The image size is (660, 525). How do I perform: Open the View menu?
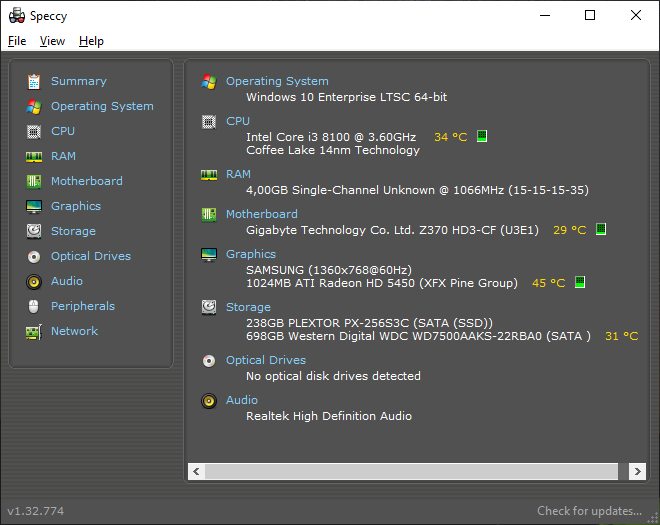tap(52, 41)
